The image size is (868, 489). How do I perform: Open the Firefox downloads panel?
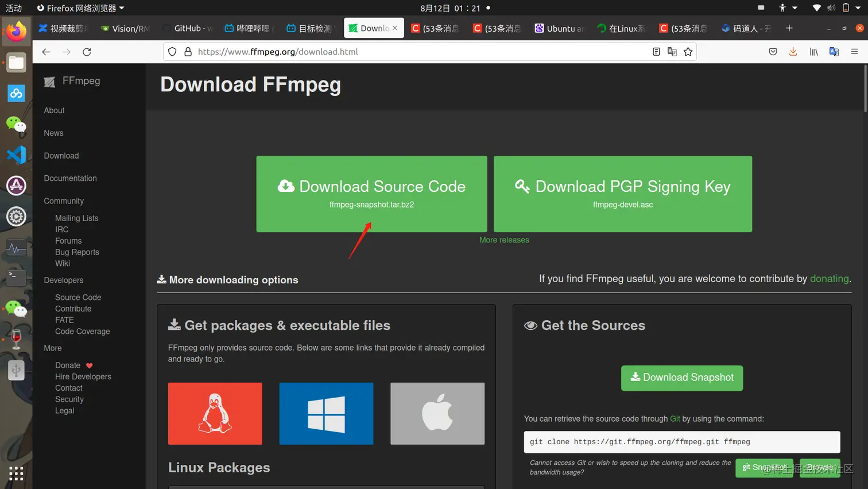click(x=793, y=52)
